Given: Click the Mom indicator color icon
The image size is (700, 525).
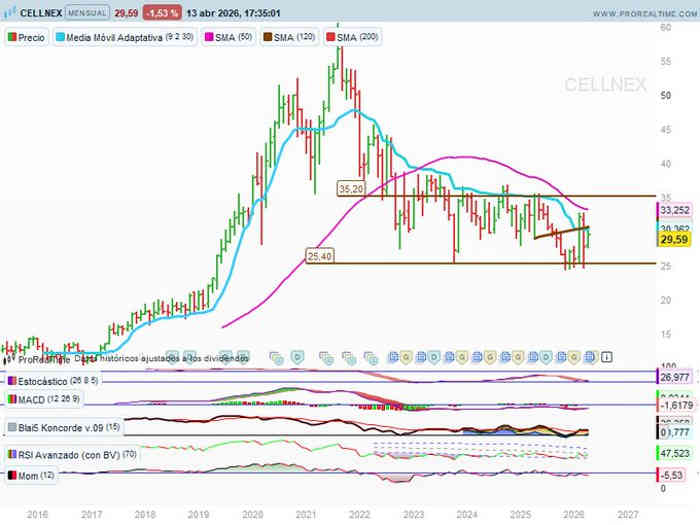Looking at the screenshot, I should click(12, 473).
